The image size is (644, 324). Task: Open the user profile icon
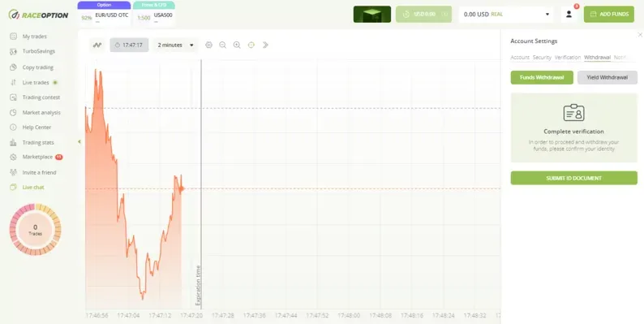pos(569,15)
